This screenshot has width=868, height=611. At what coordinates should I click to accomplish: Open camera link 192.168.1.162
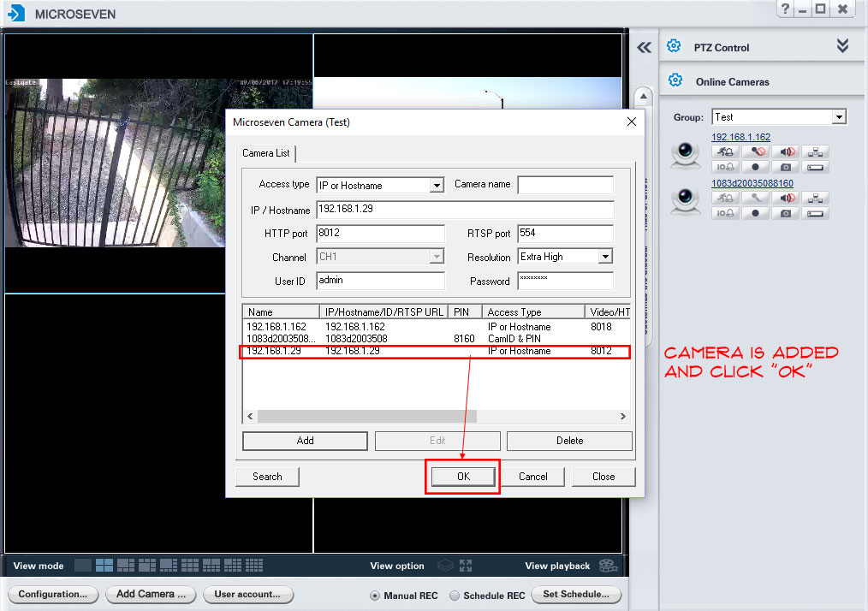(740, 137)
